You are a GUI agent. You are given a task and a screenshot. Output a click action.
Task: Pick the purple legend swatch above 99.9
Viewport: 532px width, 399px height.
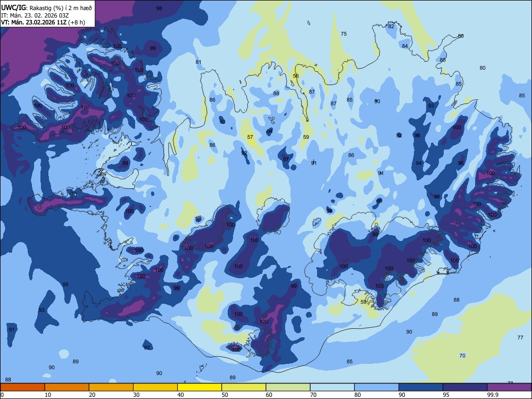click(x=509, y=387)
